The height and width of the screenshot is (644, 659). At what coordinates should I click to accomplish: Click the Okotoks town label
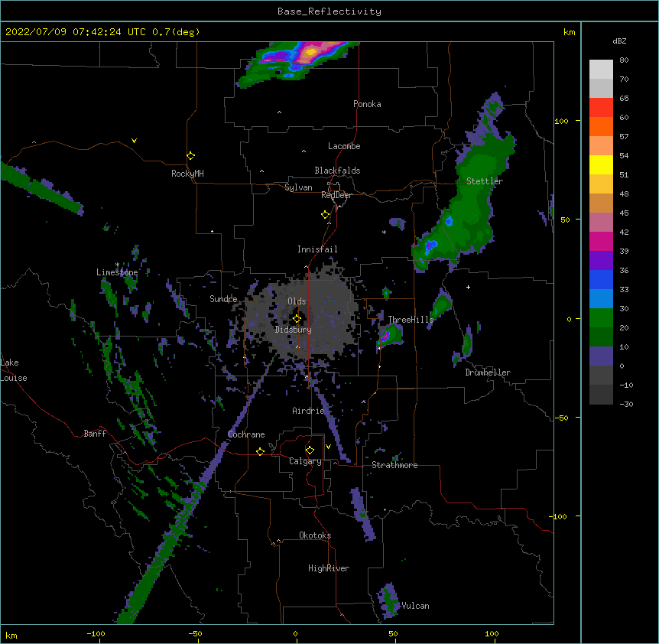pyautogui.click(x=315, y=535)
